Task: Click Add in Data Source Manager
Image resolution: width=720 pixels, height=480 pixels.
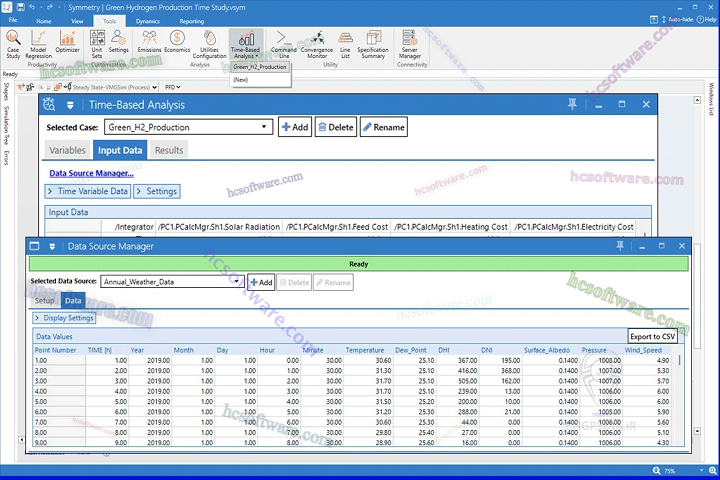Action: tap(261, 282)
